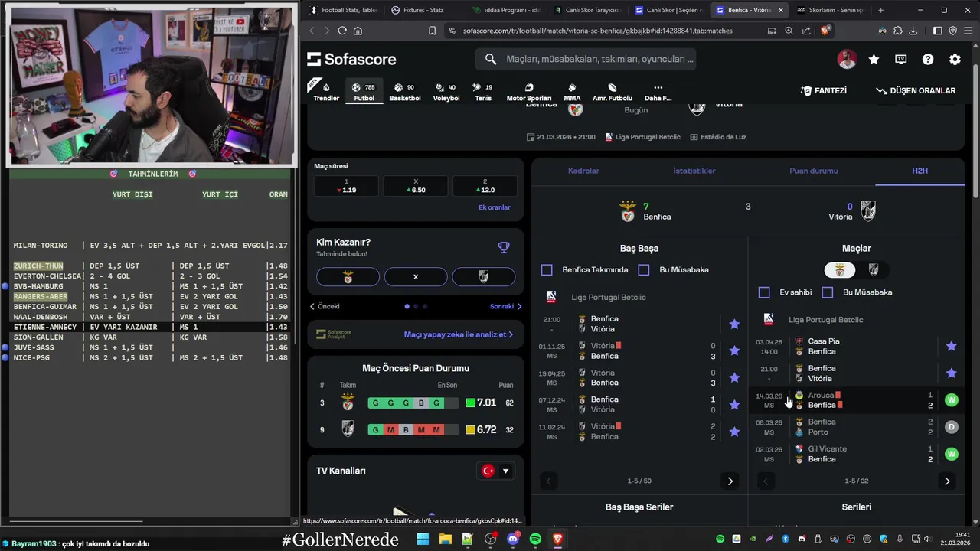Select the Tenis sport icon
This screenshot has width=980, height=551.
483,91
